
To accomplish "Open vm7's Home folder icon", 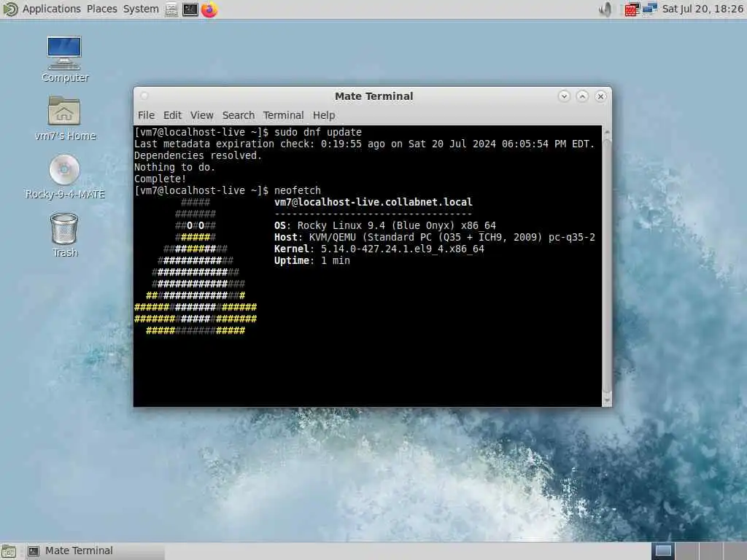I will tap(64, 117).
